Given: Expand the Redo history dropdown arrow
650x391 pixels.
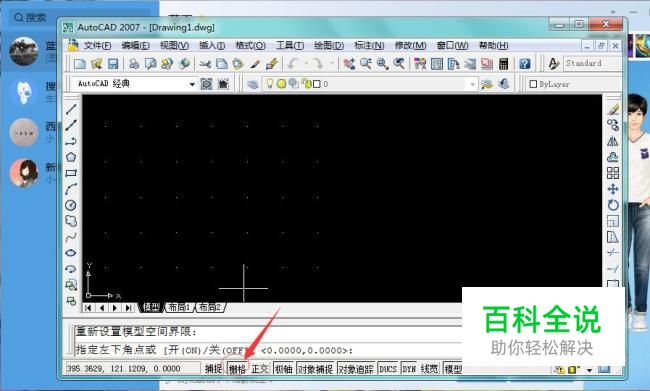Looking at the screenshot, I should (332, 63).
